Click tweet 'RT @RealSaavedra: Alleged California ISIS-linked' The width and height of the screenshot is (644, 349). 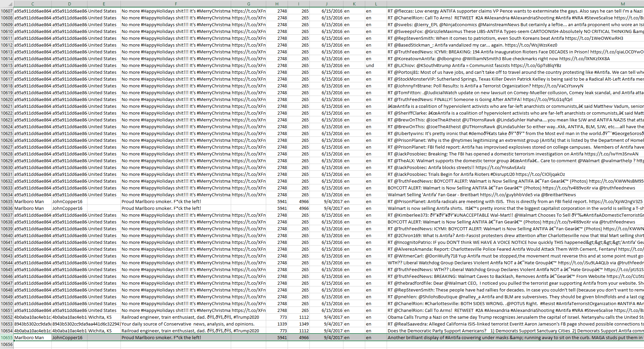515,324
